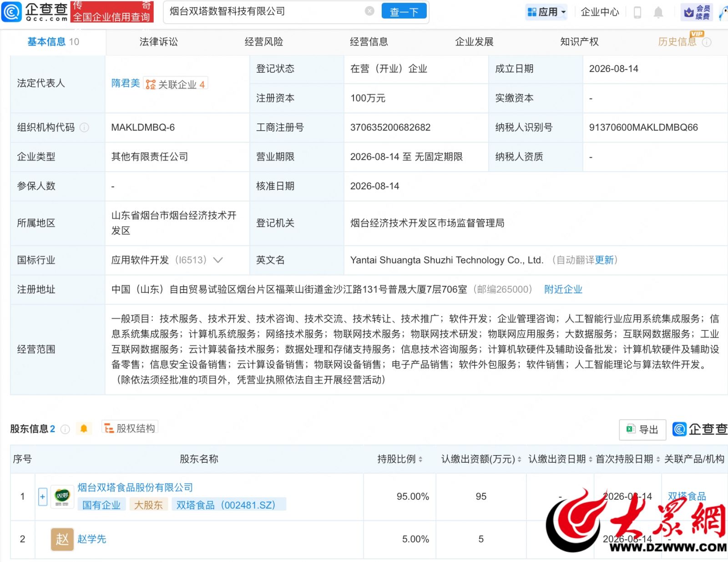Open the 应用 dropdown menu
The width and height of the screenshot is (728, 562).
pyautogui.click(x=546, y=12)
